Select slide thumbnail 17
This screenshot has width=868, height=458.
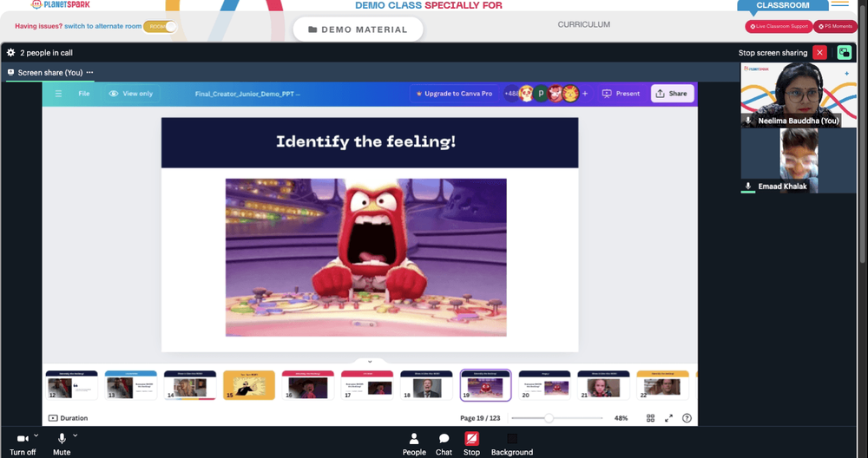coord(367,385)
